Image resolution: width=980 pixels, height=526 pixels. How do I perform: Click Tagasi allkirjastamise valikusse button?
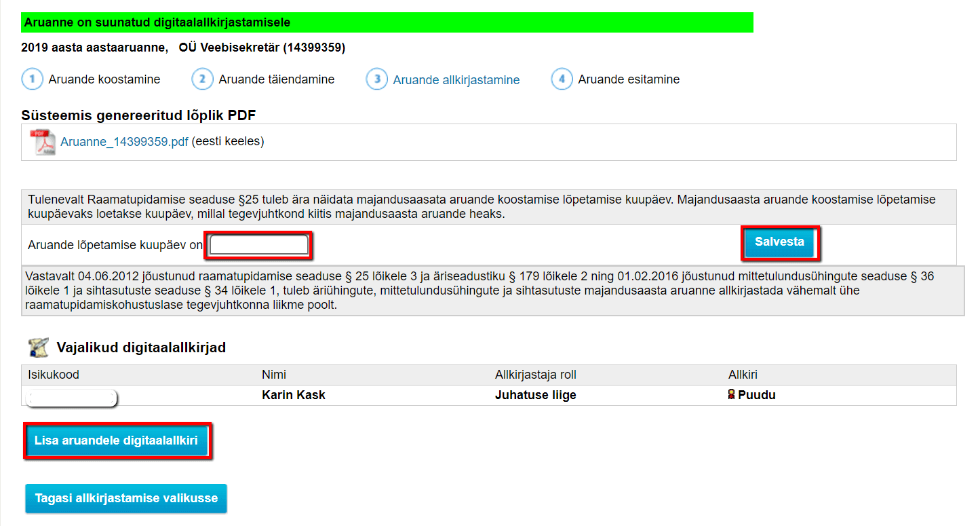126,498
